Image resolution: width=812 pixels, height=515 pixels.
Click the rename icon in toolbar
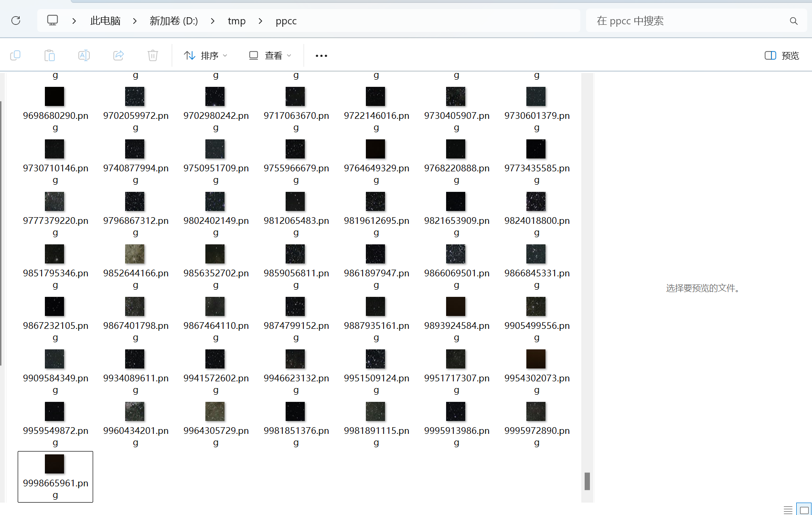tap(84, 55)
